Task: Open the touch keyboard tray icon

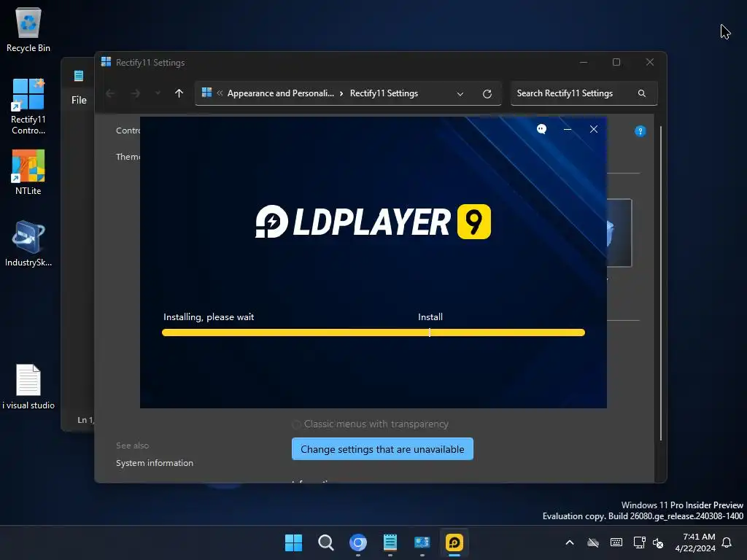Action: click(616, 542)
